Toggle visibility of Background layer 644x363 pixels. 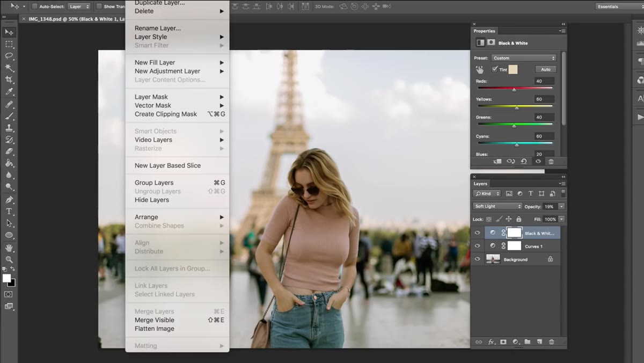coord(478,259)
